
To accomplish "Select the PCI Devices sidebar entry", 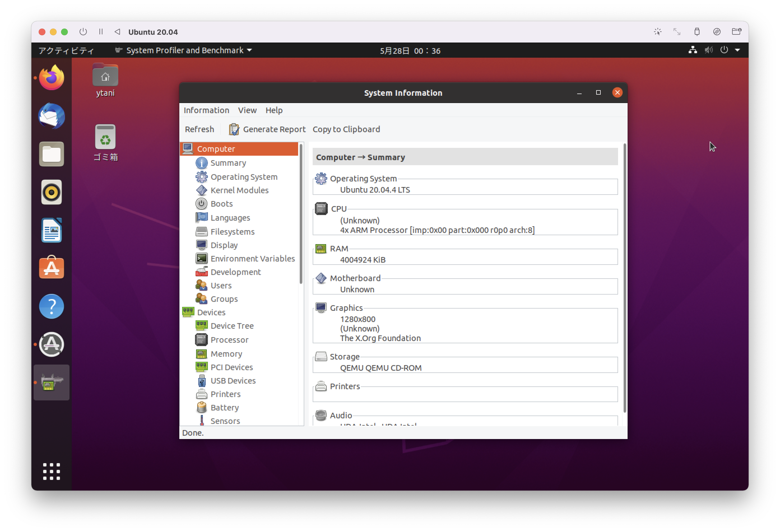I will coord(232,366).
